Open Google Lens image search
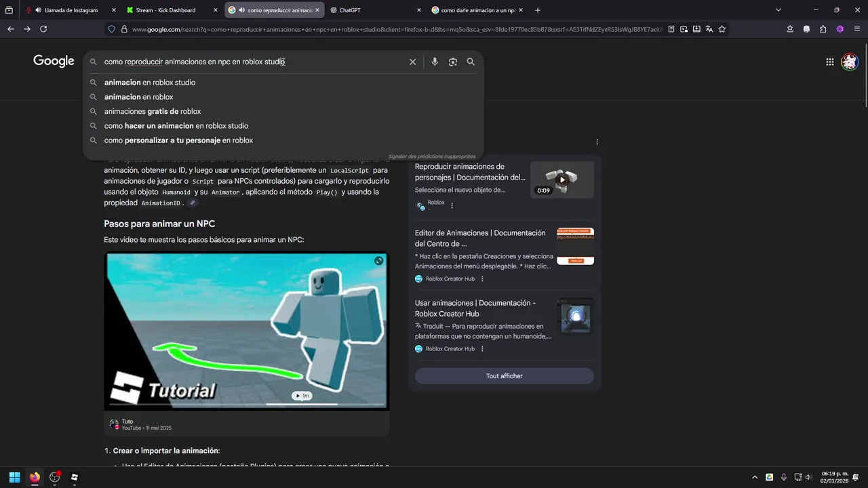This screenshot has width=868, height=488. tap(452, 62)
